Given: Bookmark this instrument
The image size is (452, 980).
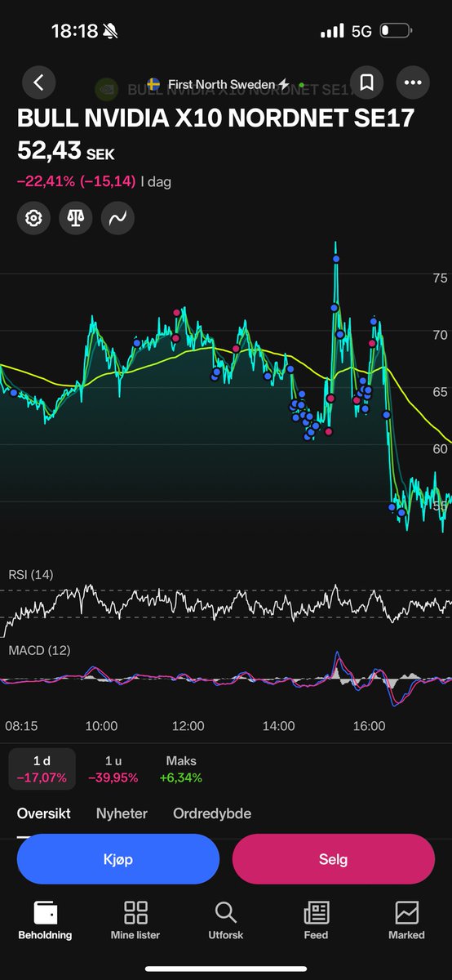Looking at the screenshot, I should [x=366, y=82].
